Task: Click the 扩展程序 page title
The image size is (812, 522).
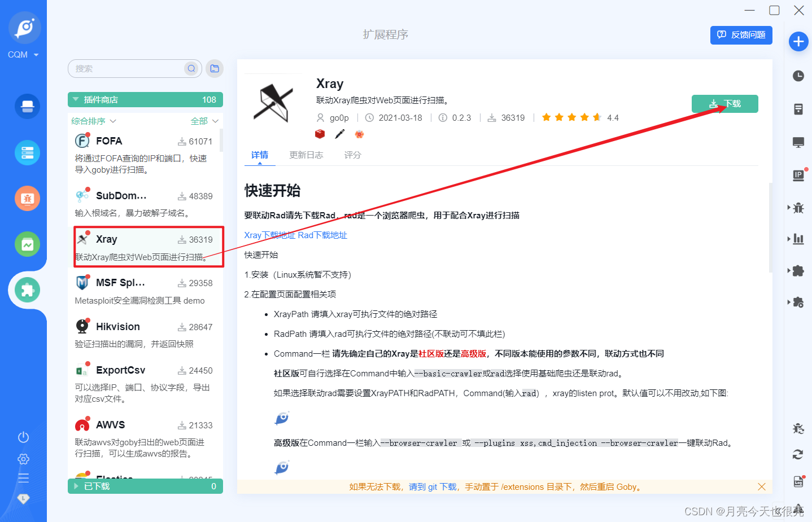Action: coord(386,34)
